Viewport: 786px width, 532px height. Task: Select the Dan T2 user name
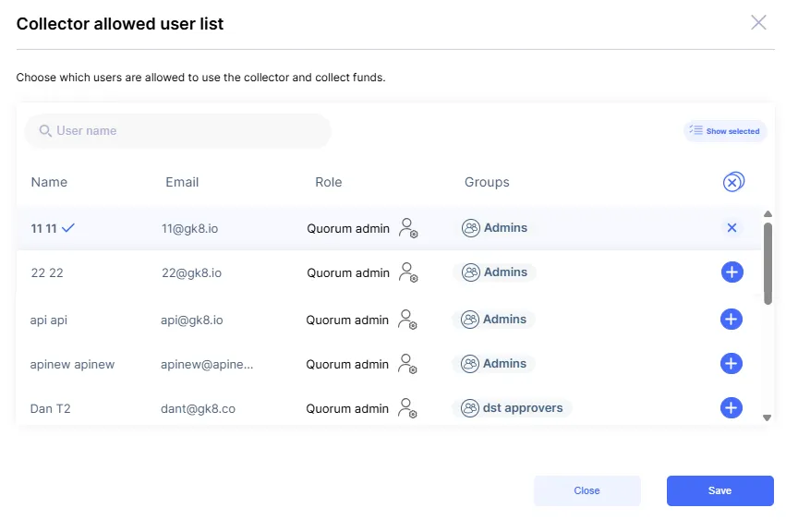tap(50, 408)
